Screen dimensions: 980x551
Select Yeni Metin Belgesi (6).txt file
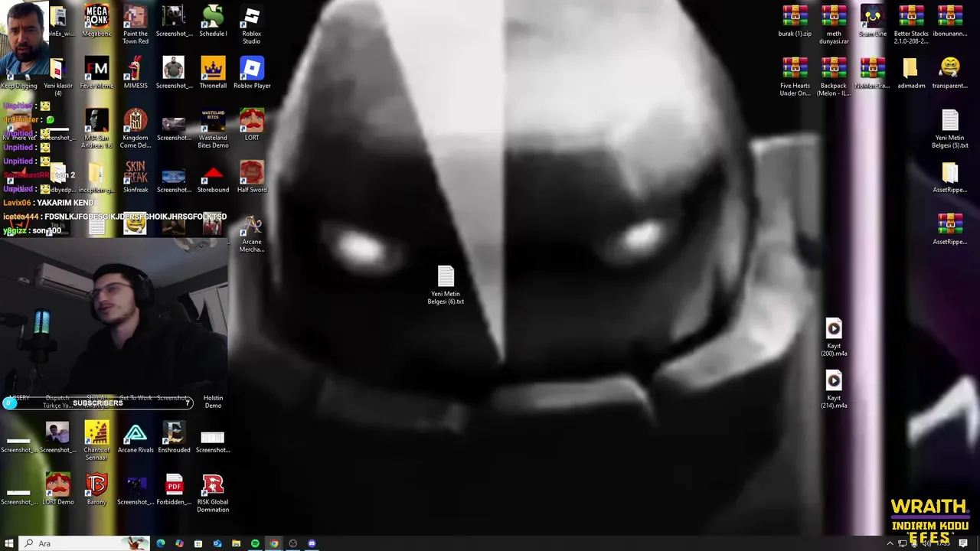(446, 285)
